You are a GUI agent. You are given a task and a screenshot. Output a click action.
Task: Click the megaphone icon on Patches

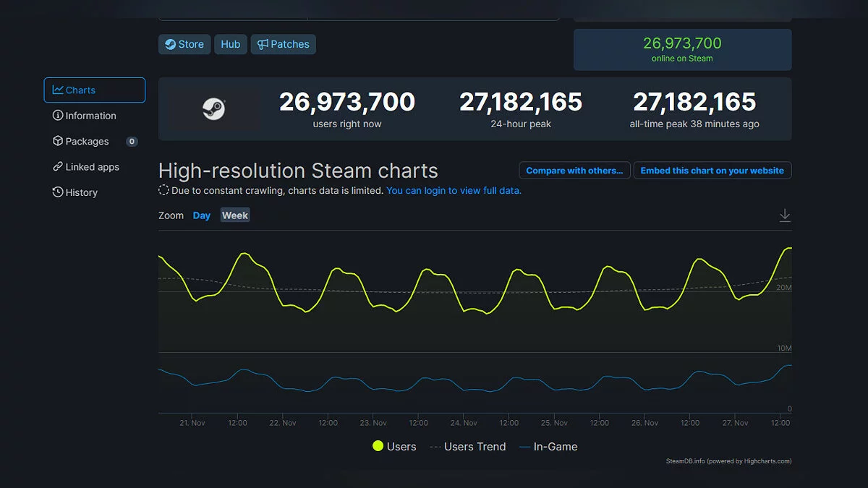click(263, 44)
